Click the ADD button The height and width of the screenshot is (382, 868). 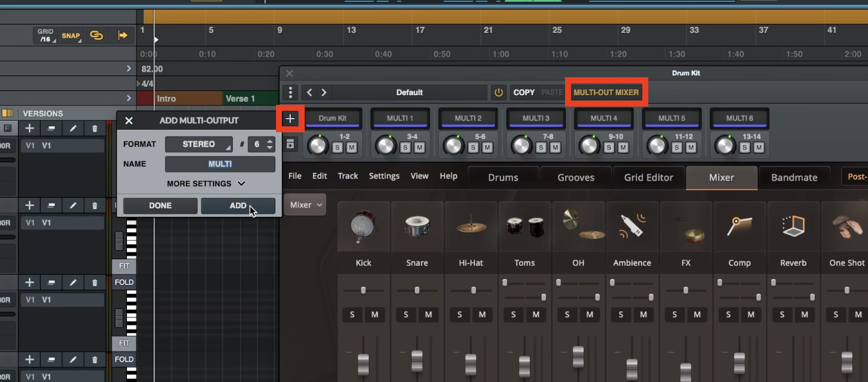pos(238,205)
